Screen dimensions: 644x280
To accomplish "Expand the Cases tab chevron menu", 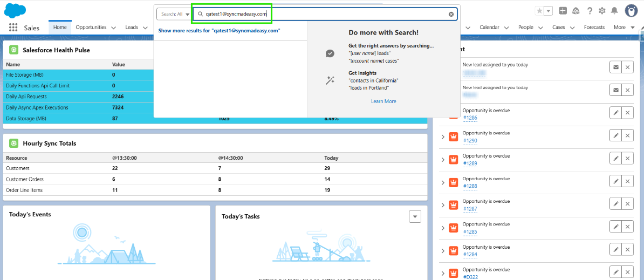I will (572, 28).
